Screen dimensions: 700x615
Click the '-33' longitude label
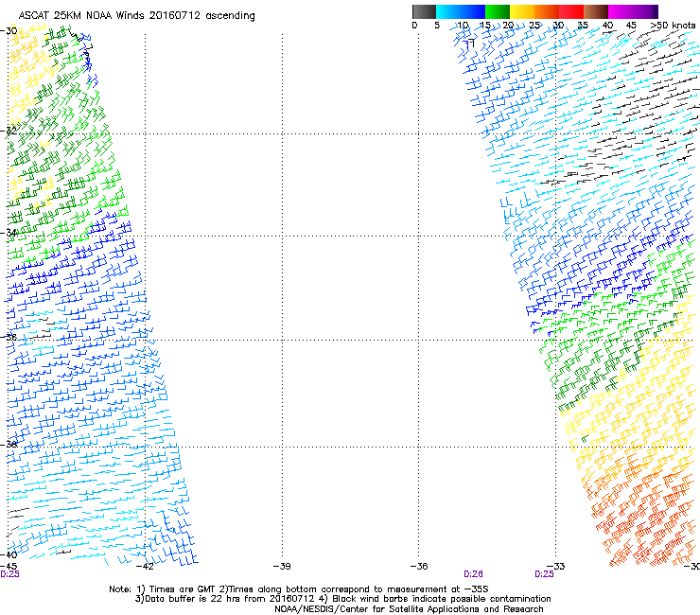click(556, 567)
